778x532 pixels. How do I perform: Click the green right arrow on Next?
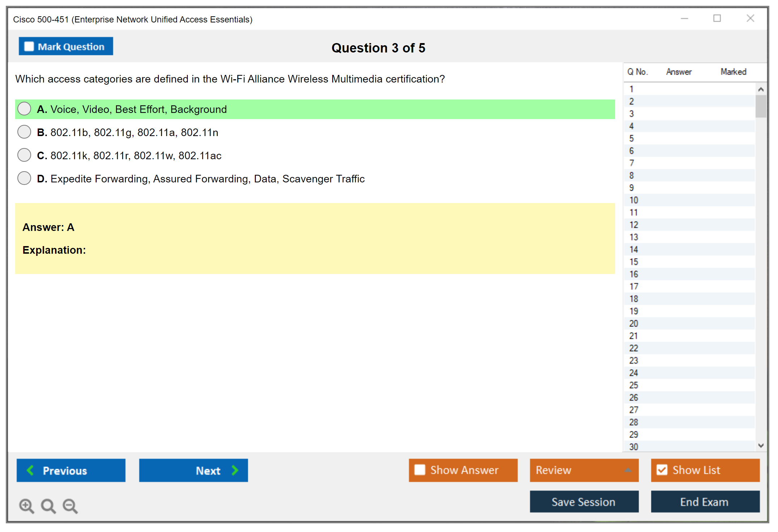[235, 470]
